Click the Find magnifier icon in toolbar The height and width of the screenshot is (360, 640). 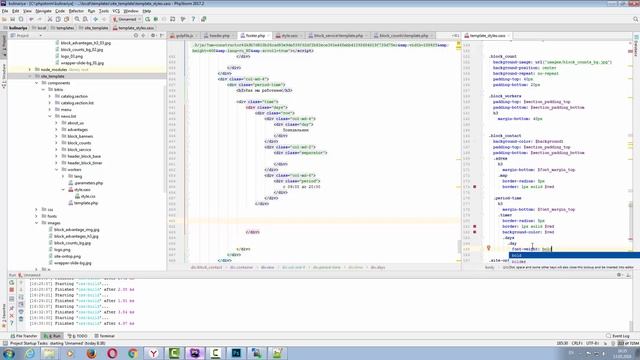[77, 19]
